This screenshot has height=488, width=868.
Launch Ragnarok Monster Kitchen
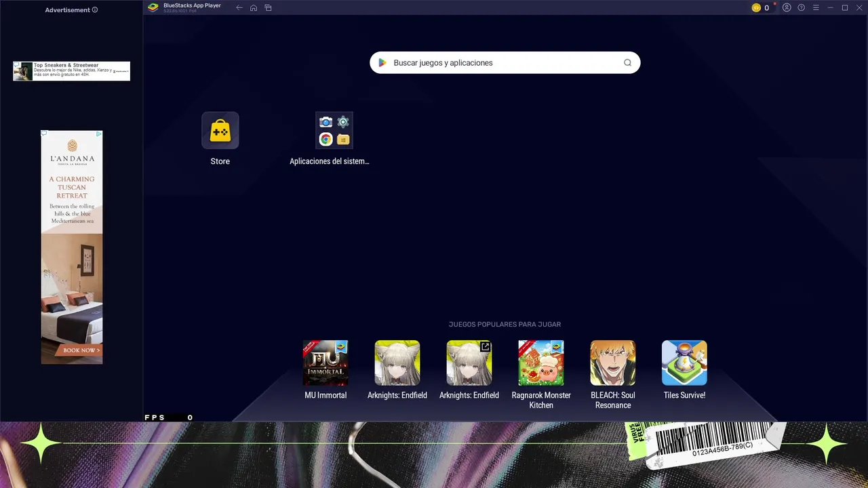pyautogui.click(x=541, y=363)
